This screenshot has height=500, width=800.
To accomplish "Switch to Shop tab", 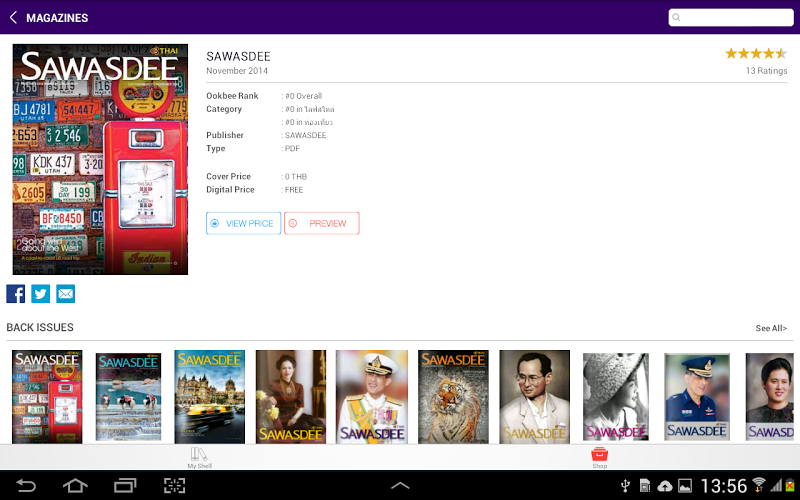I will 599,458.
